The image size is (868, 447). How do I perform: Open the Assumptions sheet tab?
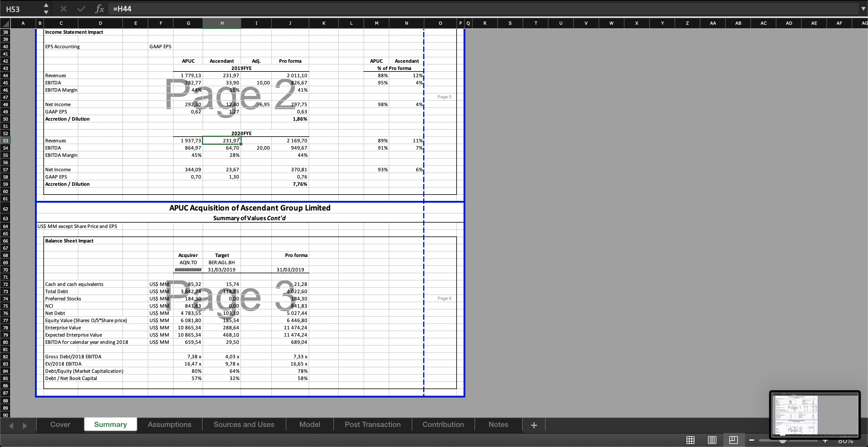(169, 424)
